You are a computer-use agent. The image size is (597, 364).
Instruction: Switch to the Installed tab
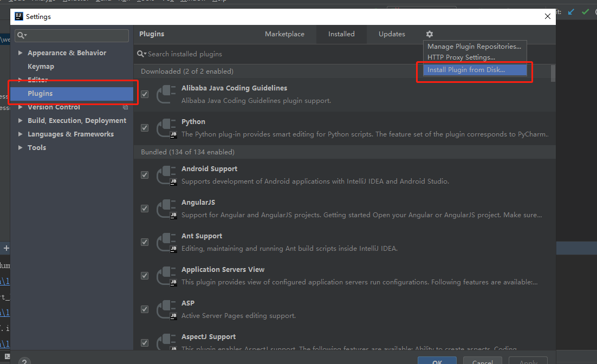click(x=341, y=34)
